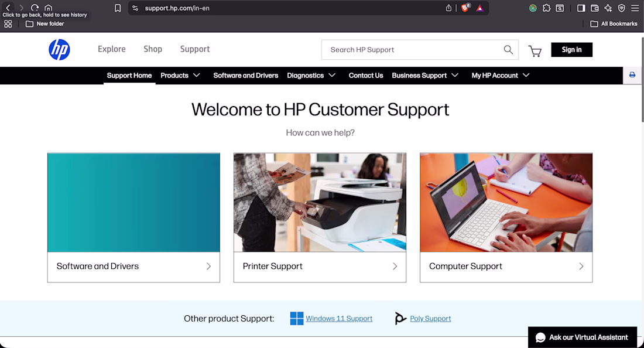Click the blue print page icon

click(632, 75)
